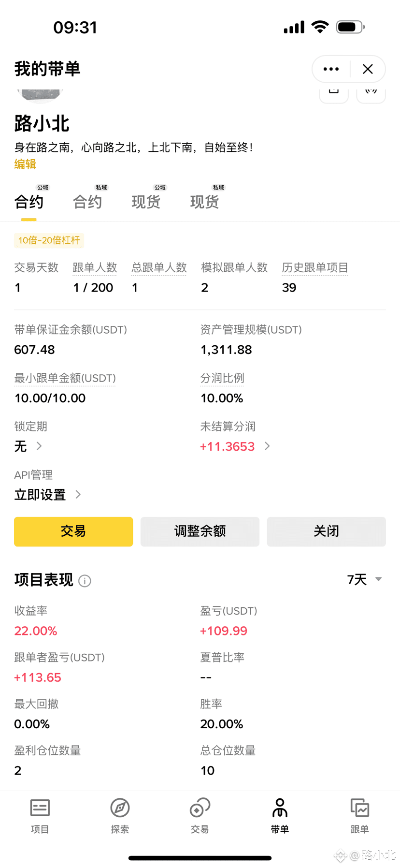Select the 私域 现货 tab
The image size is (400, 868).
pos(205,201)
